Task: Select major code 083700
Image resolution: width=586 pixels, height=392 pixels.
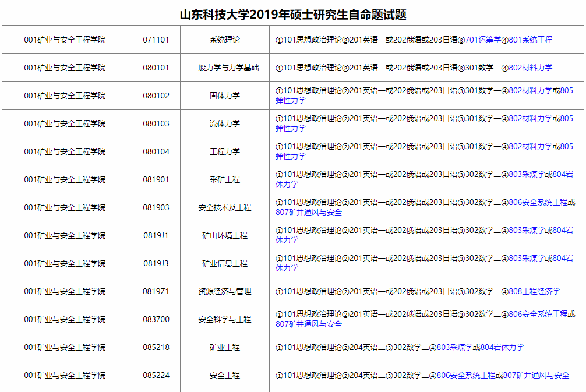Action: coord(156,320)
